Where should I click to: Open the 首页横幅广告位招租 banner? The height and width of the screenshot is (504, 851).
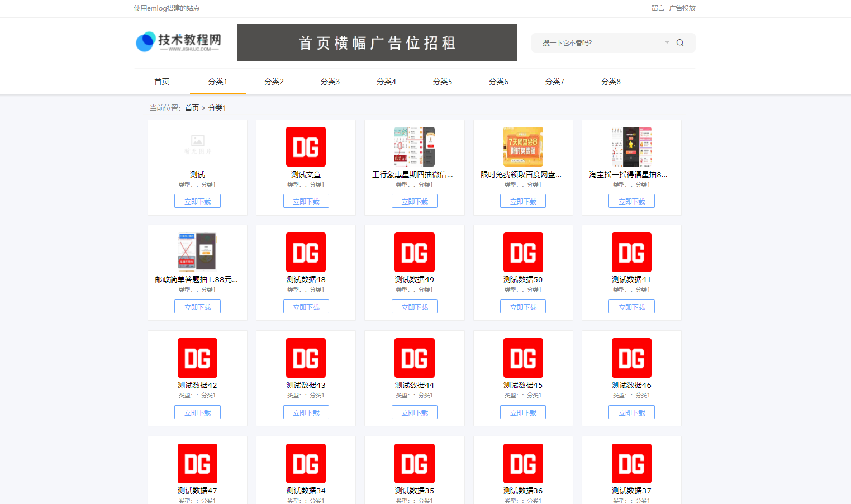pyautogui.click(x=377, y=43)
